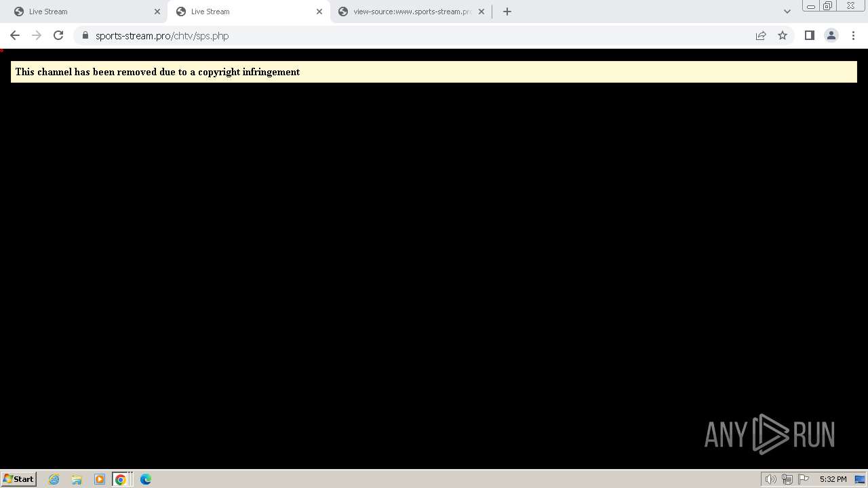Viewport: 868px width, 488px height.
Task: Open Windows Media Player from taskbar
Action: [x=99, y=479]
